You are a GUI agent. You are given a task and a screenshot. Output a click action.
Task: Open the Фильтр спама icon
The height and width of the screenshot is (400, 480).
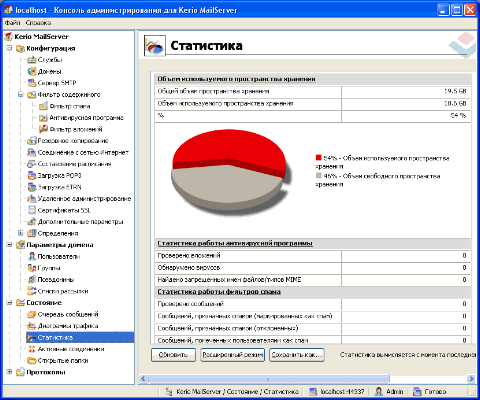point(43,106)
